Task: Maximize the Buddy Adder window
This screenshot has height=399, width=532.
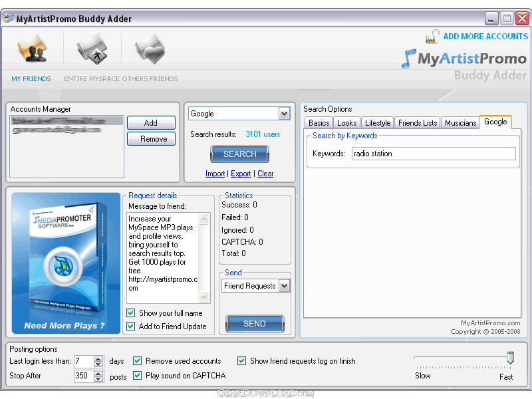Action: (x=507, y=19)
